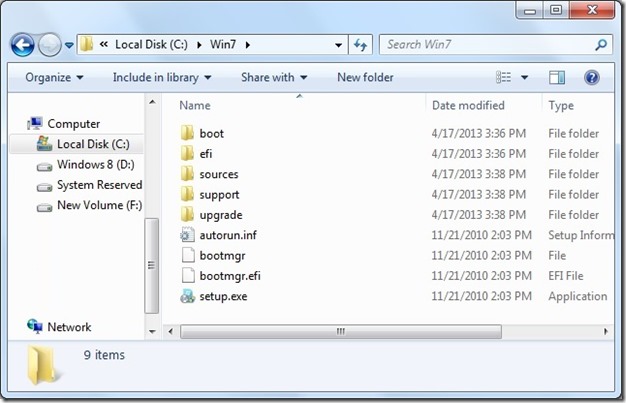Select Local Disk (C:) in address bar
This screenshot has width=626, height=403.
pos(151,44)
